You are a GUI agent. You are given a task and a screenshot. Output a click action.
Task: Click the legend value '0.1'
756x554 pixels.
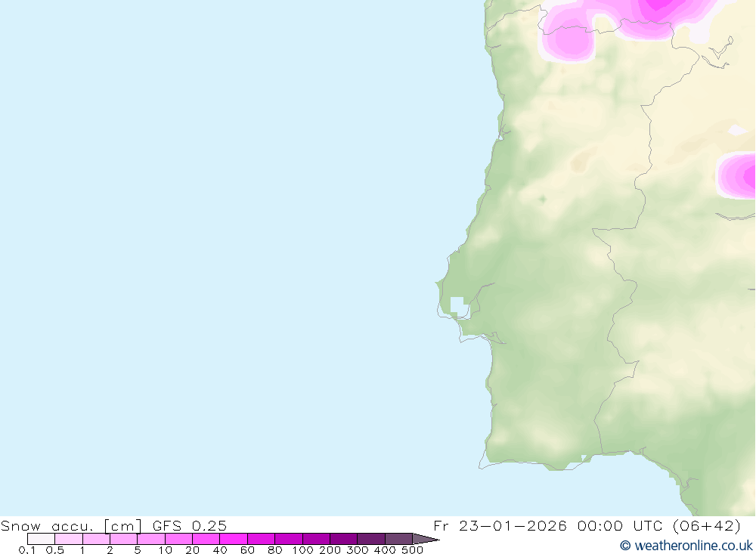coord(27,550)
